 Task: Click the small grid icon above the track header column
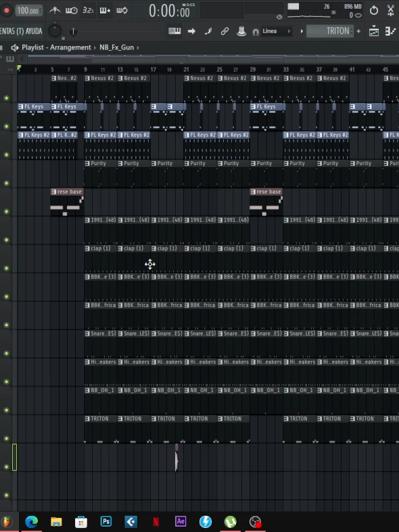[x=10, y=59]
